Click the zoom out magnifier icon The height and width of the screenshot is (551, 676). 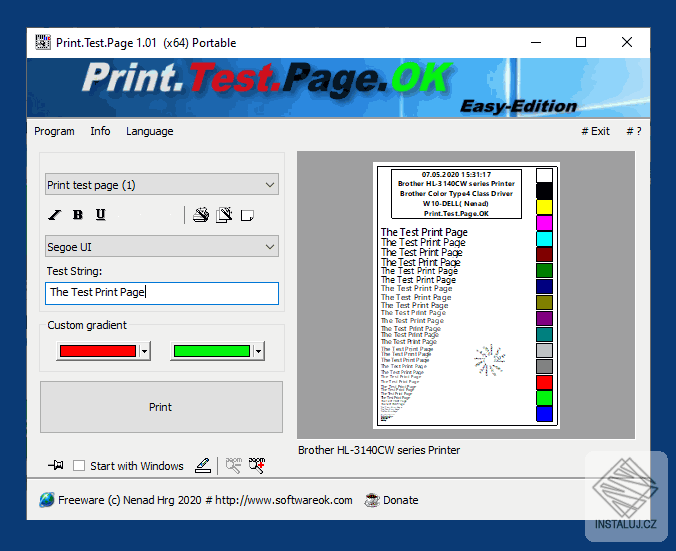[234, 465]
